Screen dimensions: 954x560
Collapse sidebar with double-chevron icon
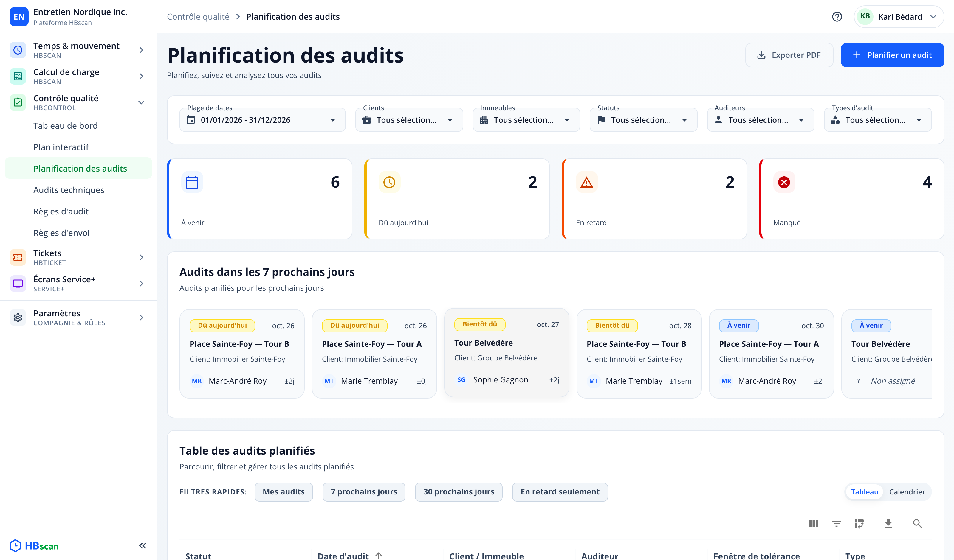(142, 545)
